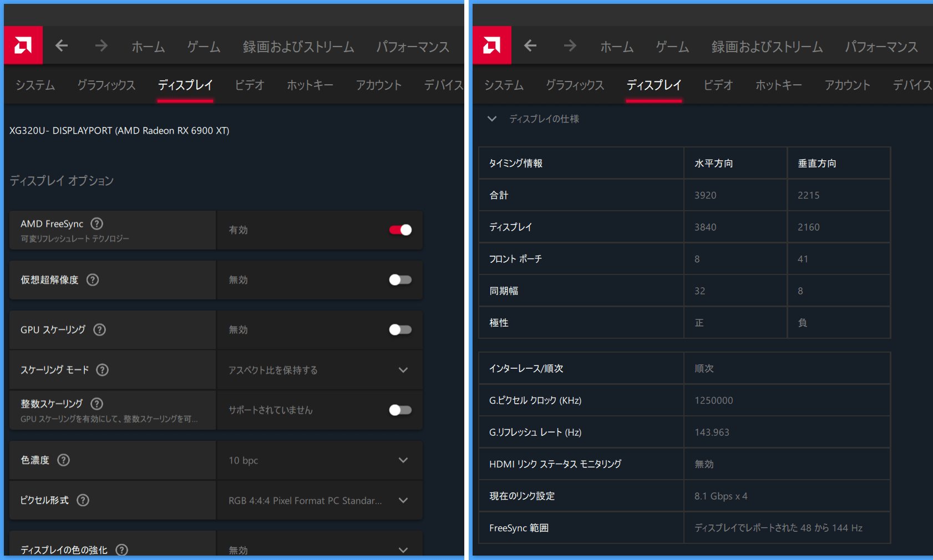
Task: Open パフォーマンス in the left window
Action: click(x=413, y=47)
